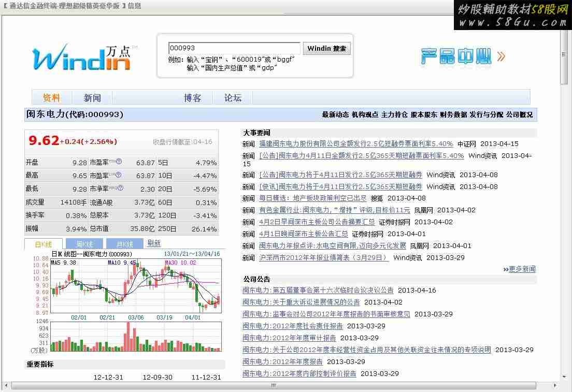The width and height of the screenshot is (572, 392).
Task: Click help icon next to first 市盈率
Action: 119,161
